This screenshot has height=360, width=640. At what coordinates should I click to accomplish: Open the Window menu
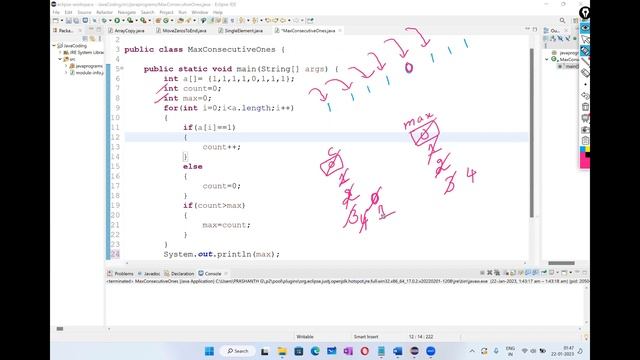(x=200, y=12)
